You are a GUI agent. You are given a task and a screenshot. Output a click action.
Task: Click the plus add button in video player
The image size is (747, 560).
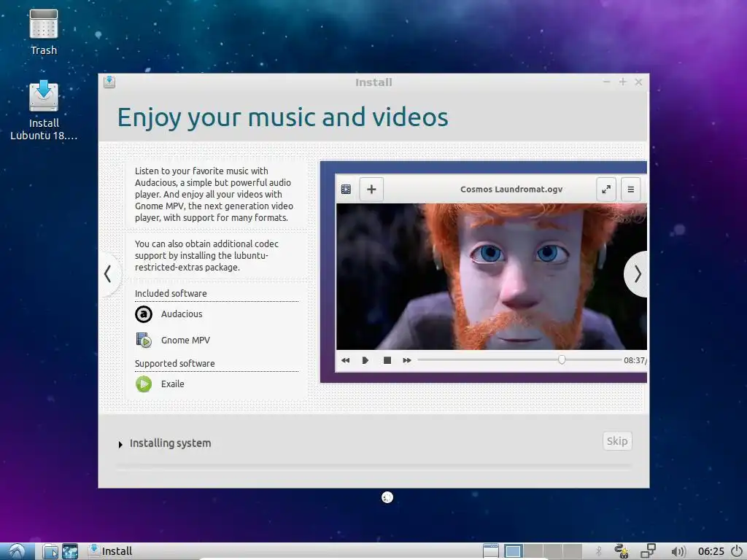pos(371,190)
